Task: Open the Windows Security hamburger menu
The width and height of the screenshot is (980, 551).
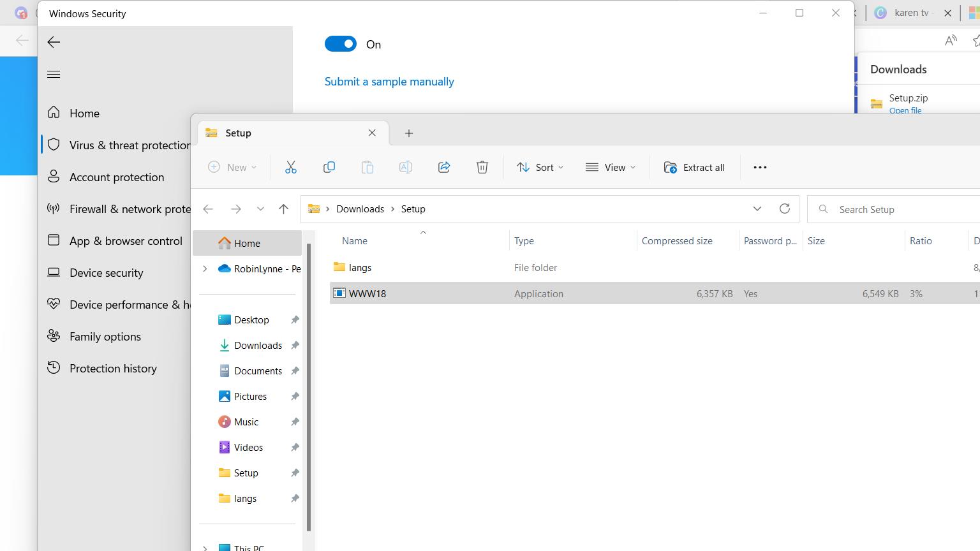Action: coord(54,75)
